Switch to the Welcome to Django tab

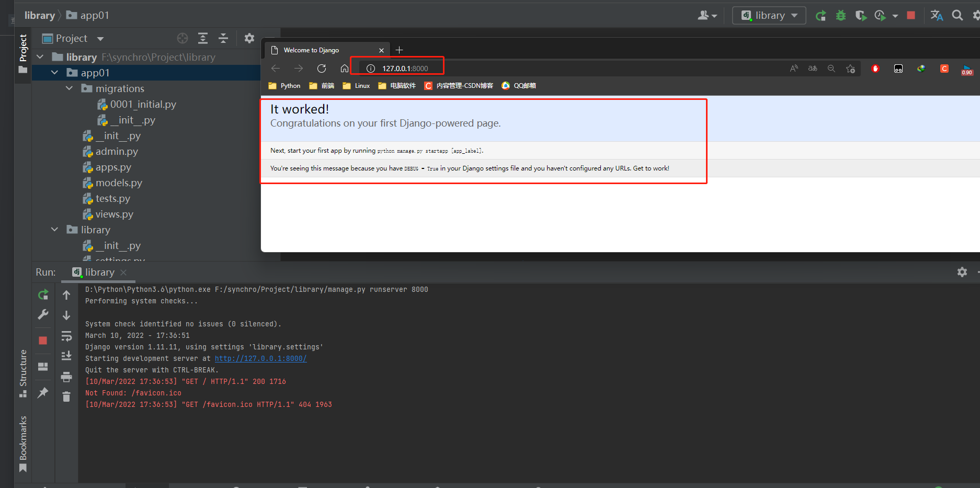click(x=327, y=50)
